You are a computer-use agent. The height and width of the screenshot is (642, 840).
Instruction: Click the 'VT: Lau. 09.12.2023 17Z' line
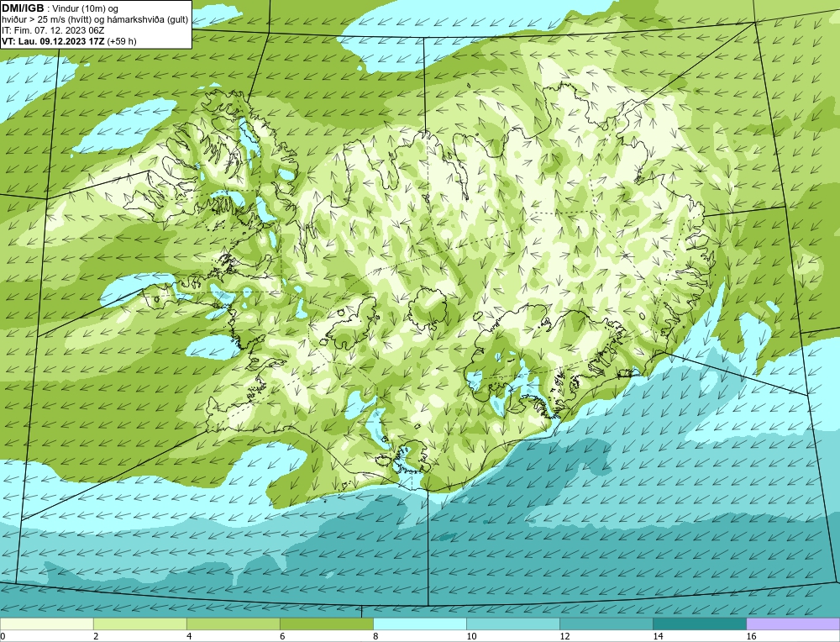pos(54,41)
